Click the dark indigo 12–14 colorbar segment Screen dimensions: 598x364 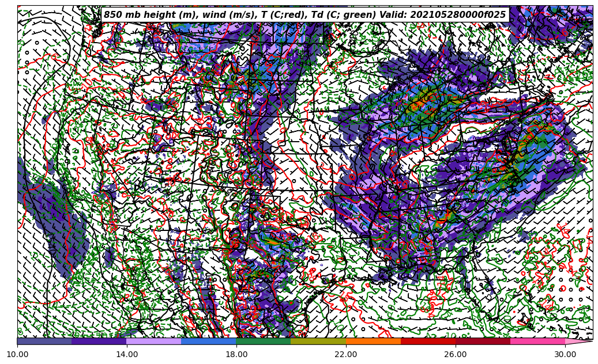pos(99,341)
